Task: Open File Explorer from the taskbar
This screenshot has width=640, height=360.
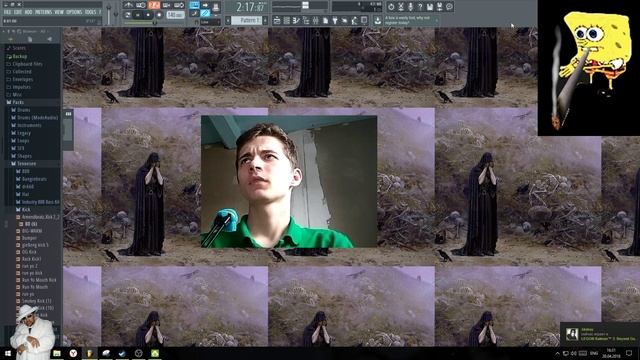Action: pyautogui.click(x=57, y=353)
